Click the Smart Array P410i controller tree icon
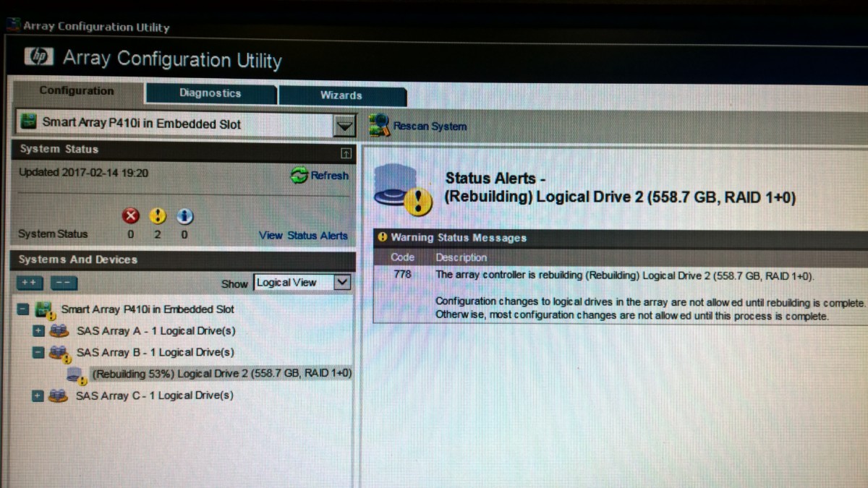 click(x=45, y=309)
